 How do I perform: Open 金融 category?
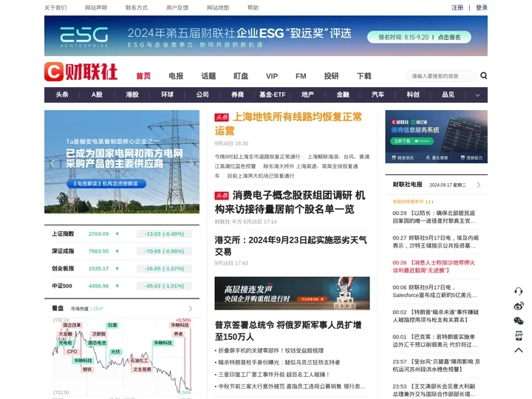[343, 95]
